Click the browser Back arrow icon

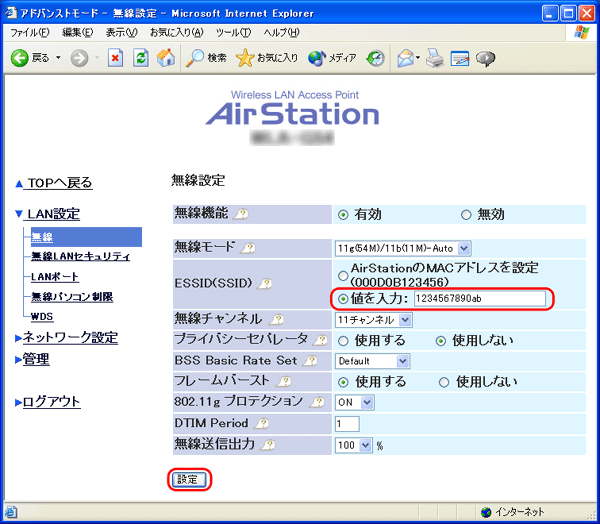pyautogui.click(x=20, y=58)
